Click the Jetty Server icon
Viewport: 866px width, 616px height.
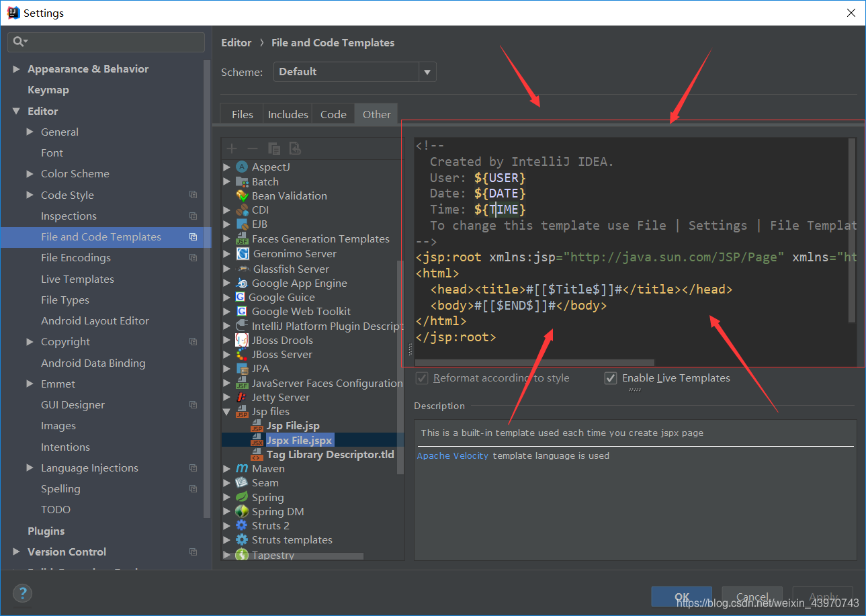click(242, 397)
